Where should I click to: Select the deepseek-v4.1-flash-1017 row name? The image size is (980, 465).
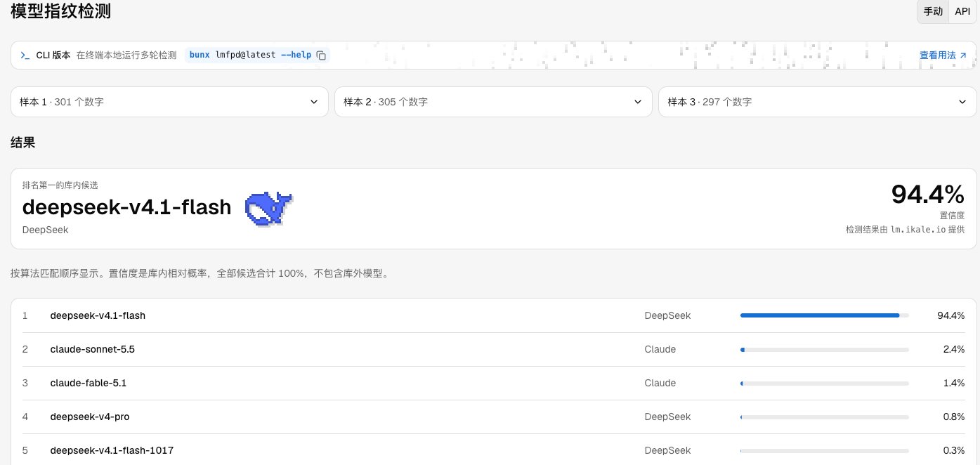[112, 450]
